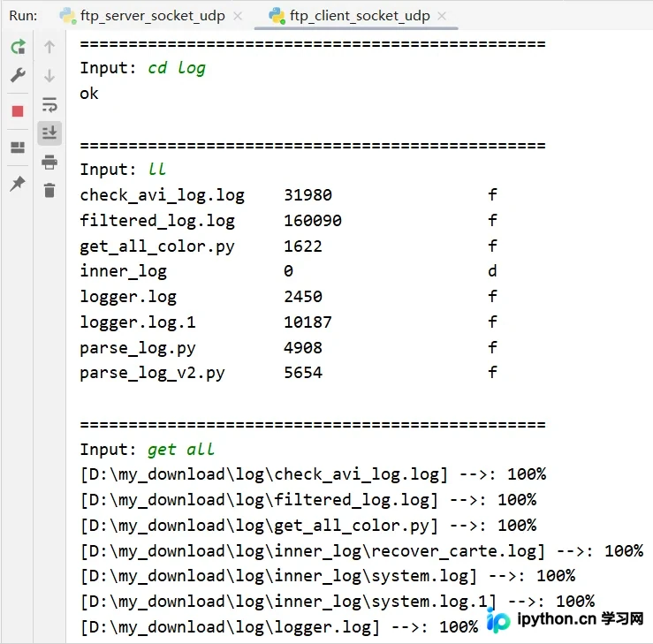The height and width of the screenshot is (644, 653).
Task: Click the 'd' type flag for inner_log
Action: pos(492,271)
